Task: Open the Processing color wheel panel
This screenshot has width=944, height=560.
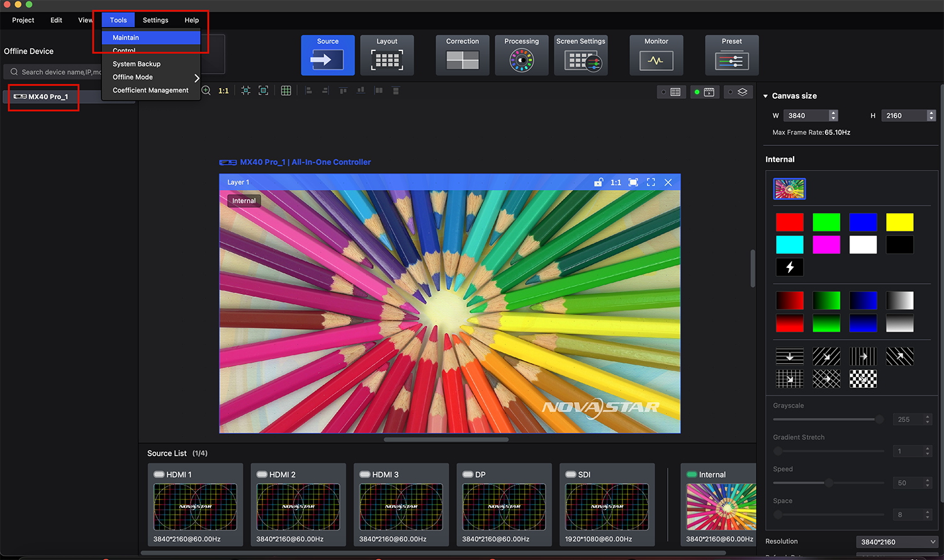Action: pyautogui.click(x=521, y=55)
